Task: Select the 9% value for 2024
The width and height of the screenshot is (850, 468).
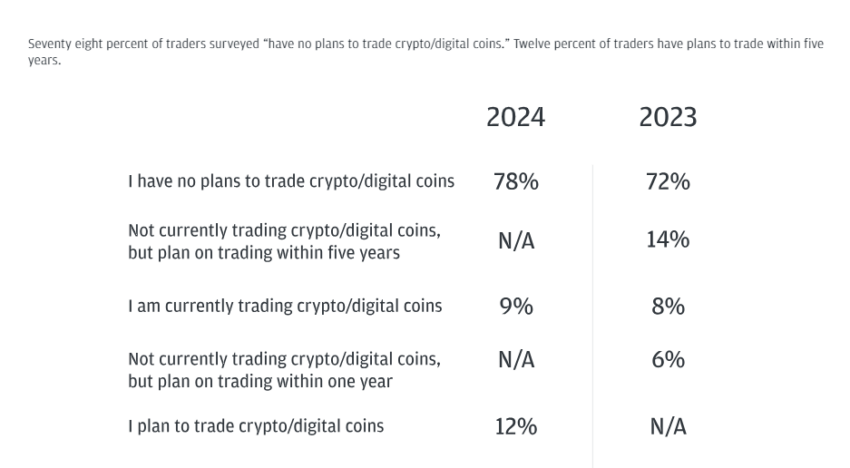Action: [516, 306]
